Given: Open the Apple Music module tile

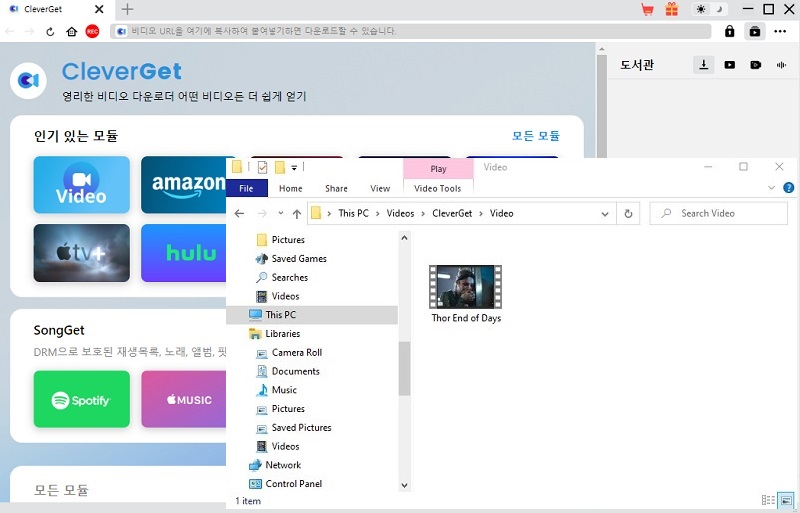Looking at the screenshot, I should [x=184, y=399].
